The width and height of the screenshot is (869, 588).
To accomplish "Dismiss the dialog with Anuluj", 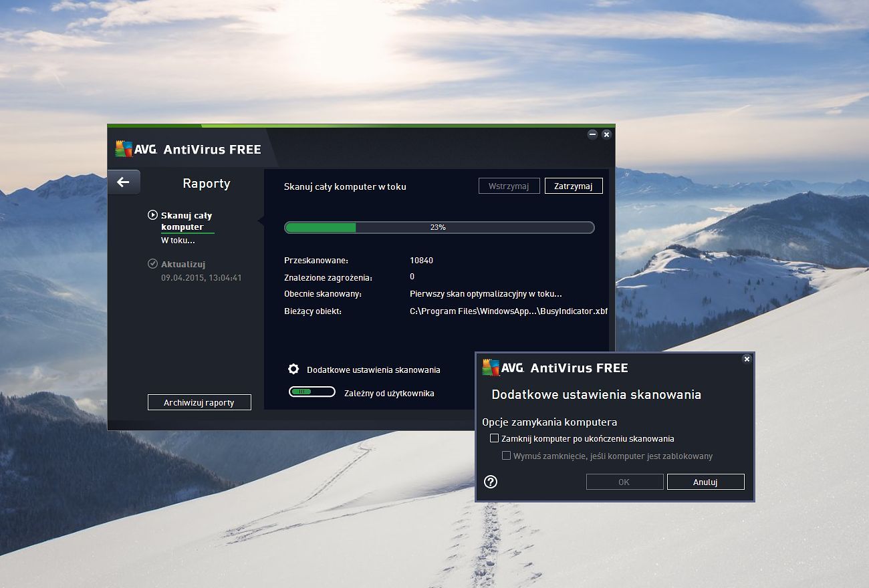I will pos(705,481).
